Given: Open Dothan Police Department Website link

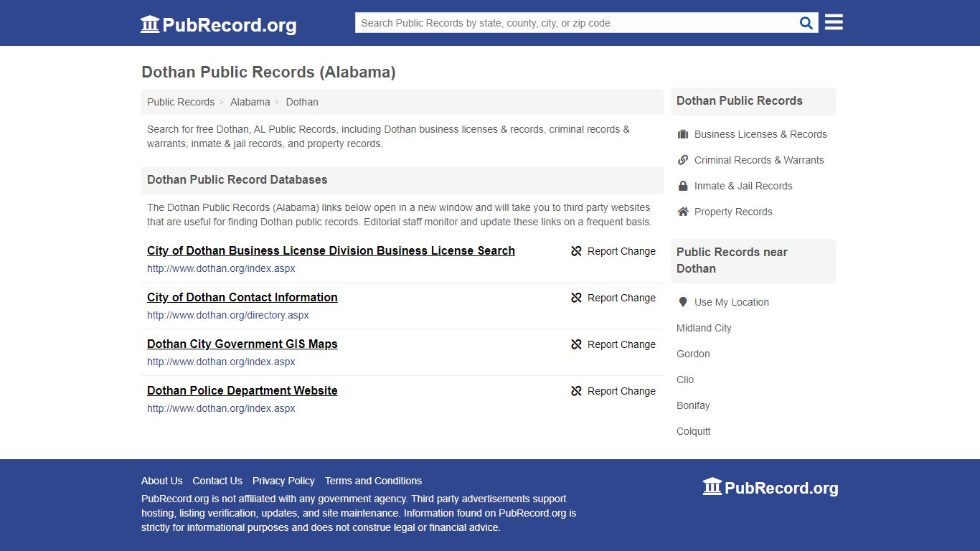Looking at the screenshot, I should click(x=242, y=390).
